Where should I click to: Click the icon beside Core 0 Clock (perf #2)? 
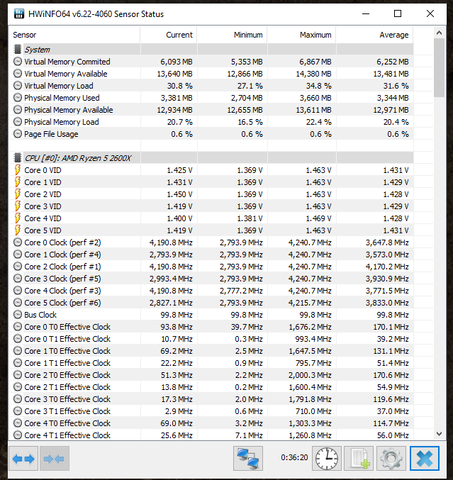(x=17, y=242)
